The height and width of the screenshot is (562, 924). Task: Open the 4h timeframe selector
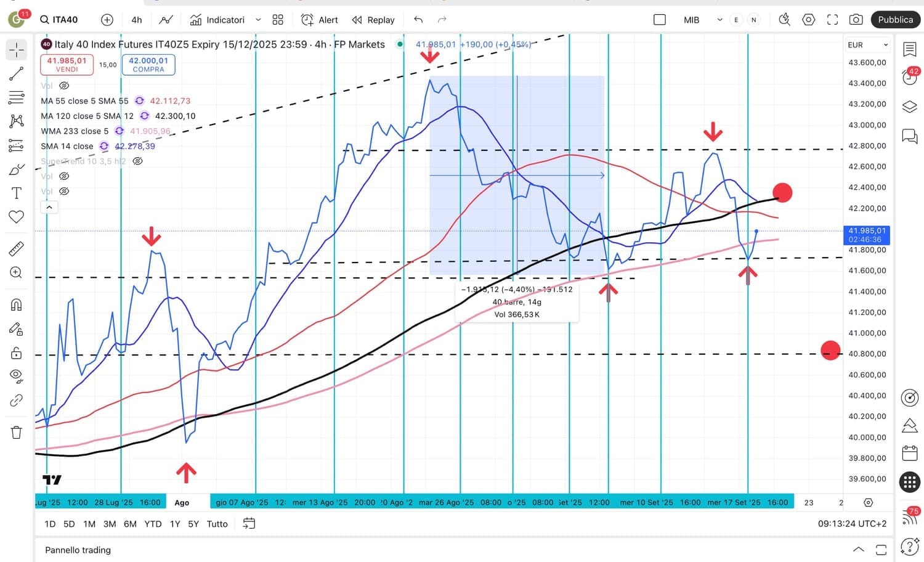[137, 20]
